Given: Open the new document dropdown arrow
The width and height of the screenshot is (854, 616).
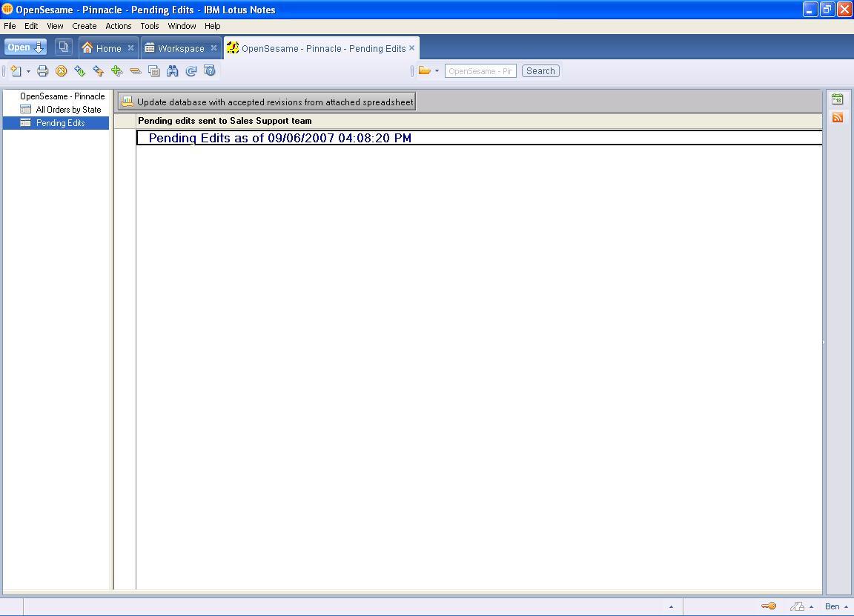Looking at the screenshot, I should point(28,72).
